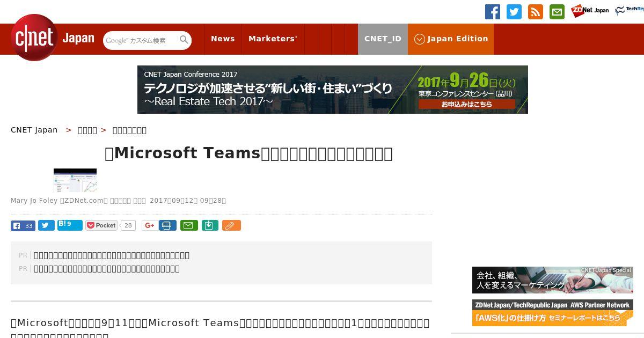Click the search magnifier icon
The height and width of the screenshot is (338, 644).
(184, 40)
